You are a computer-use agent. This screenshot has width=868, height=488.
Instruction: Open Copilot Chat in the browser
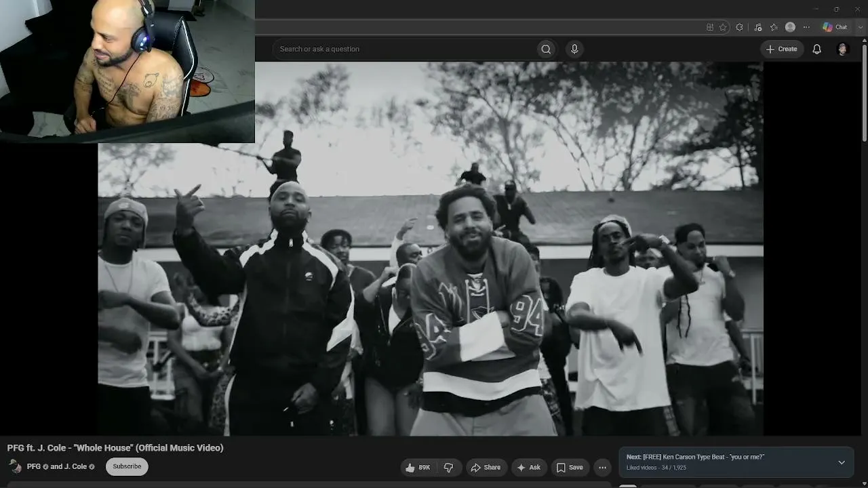coord(835,27)
